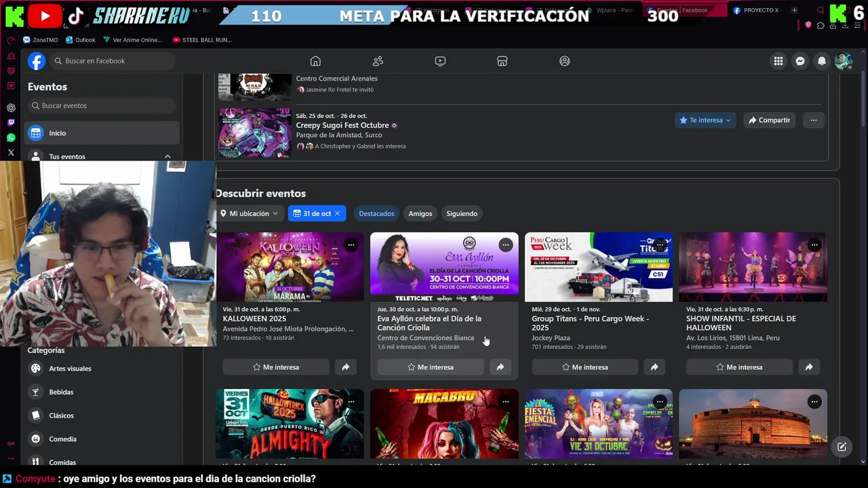Open more options on SHOW INFANTIL card image

tap(814, 245)
